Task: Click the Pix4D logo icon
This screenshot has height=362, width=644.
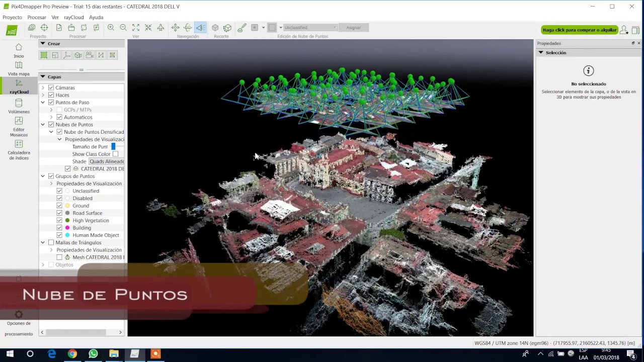Action: (12, 31)
